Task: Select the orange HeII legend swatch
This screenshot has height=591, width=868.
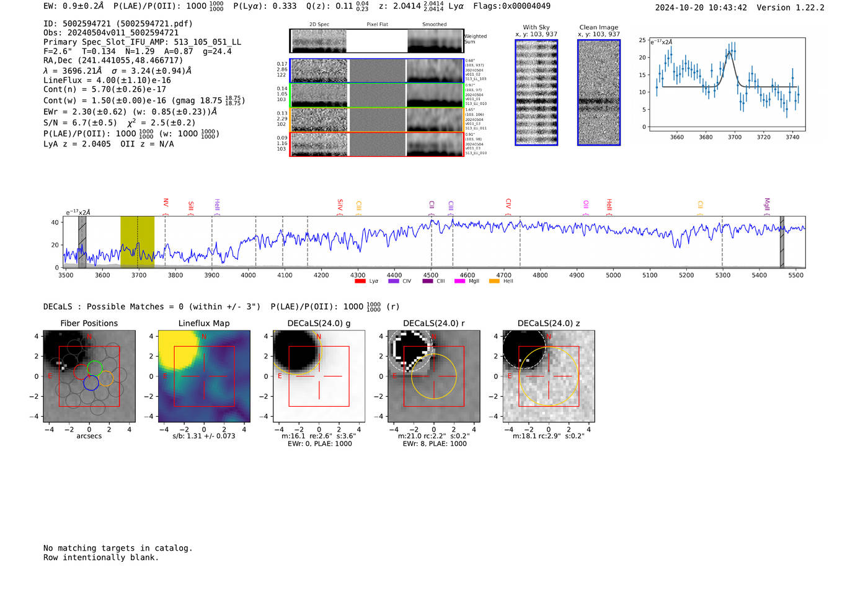Action: coord(494,282)
